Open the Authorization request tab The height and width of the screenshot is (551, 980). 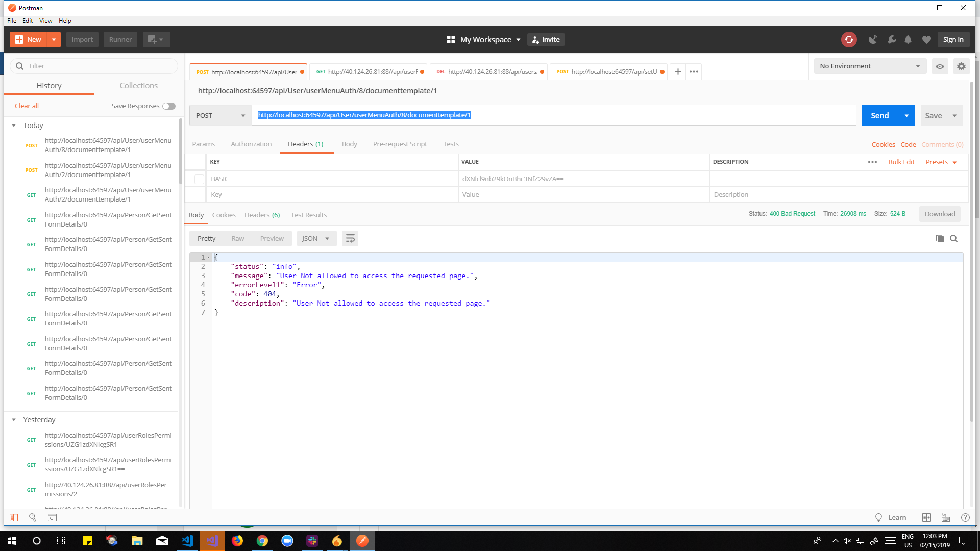pos(251,144)
